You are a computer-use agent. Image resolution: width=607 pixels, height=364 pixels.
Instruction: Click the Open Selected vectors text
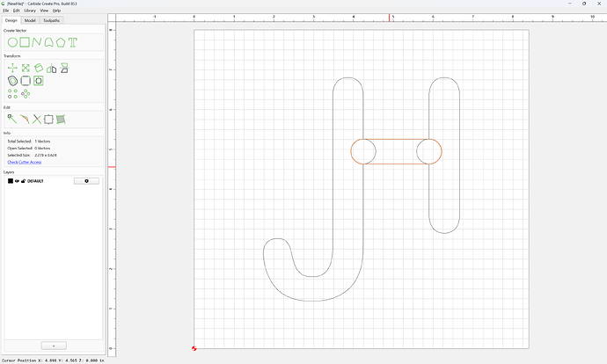[x=29, y=149]
